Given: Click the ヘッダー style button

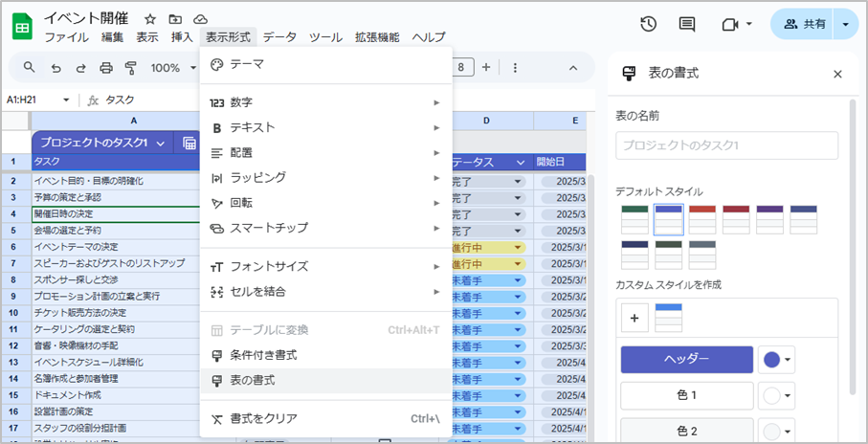Looking at the screenshot, I should (687, 359).
